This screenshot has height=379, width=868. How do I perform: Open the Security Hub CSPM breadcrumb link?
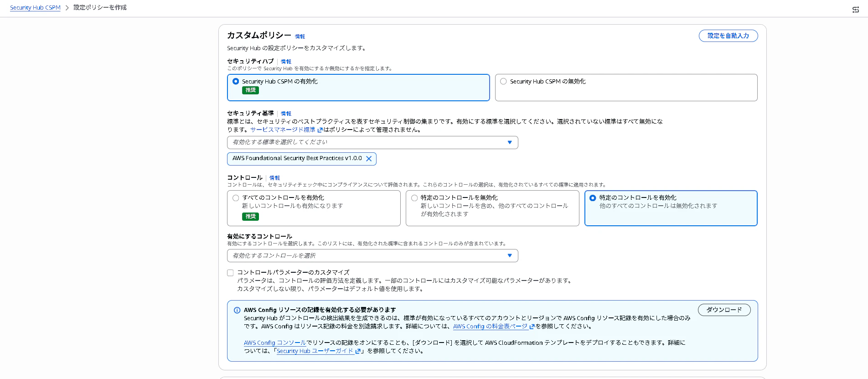(x=35, y=8)
